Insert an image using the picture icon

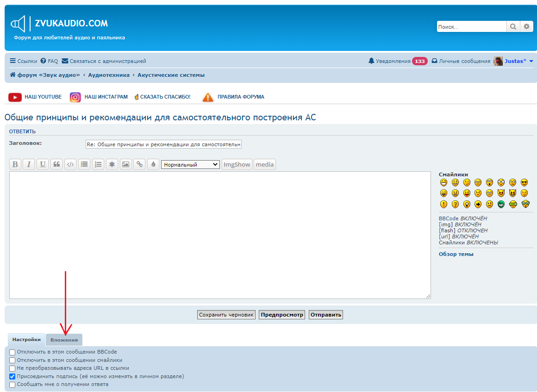(125, 164)
